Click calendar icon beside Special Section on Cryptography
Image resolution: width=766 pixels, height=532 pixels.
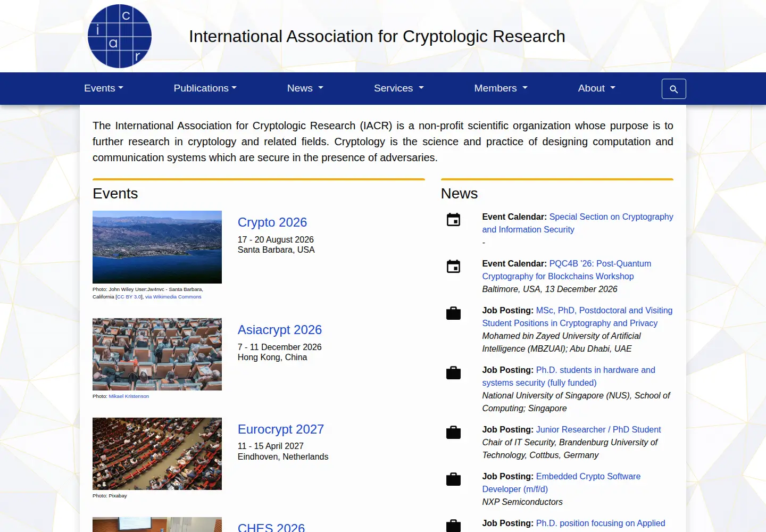click(453, 220)
